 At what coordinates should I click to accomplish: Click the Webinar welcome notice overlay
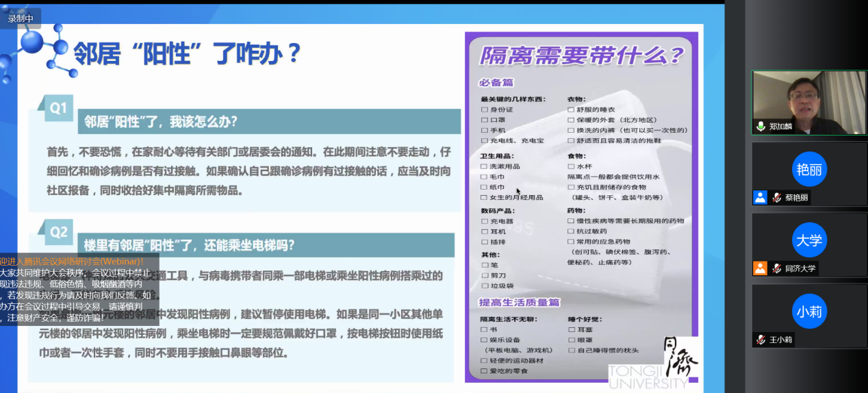79,289
